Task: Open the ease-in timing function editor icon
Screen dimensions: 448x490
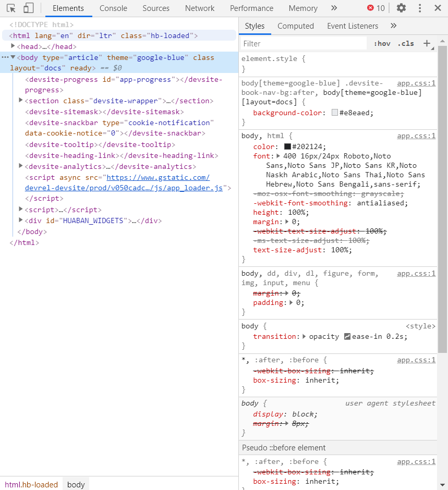Action: [x=347, y=337]
